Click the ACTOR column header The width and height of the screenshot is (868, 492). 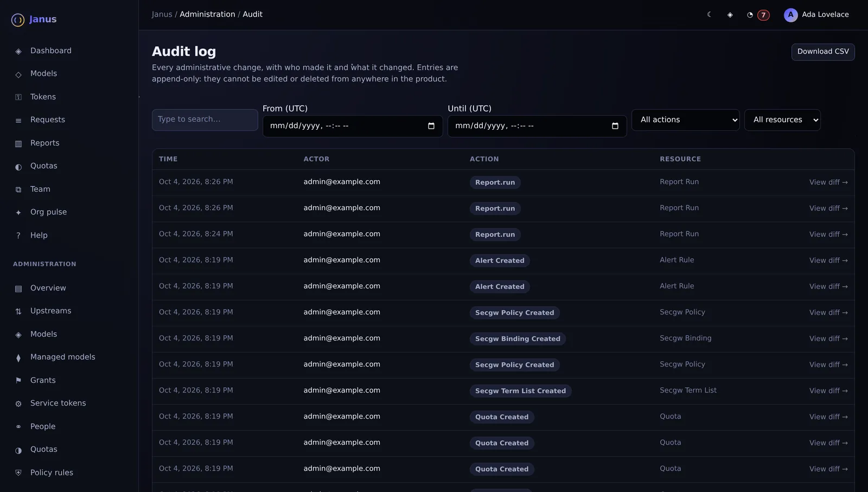coord(316,159)
